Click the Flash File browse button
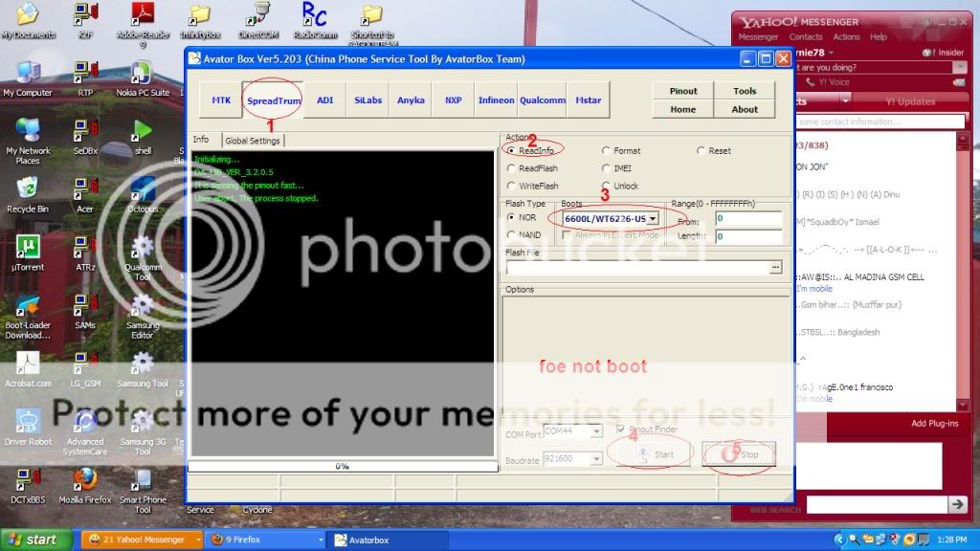Screen dimensions: 980x551 click(775, 268)
